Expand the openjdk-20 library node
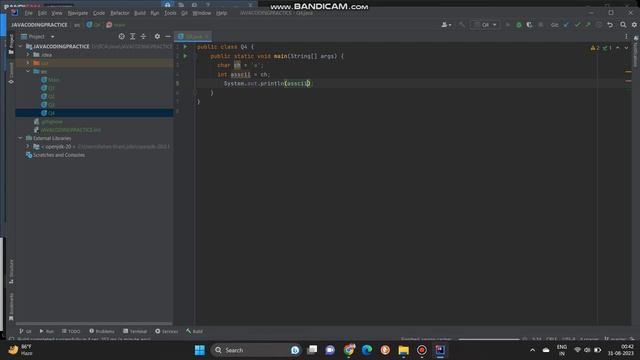The height and width of the screenshot is (360, 640). tap(28, 146)
